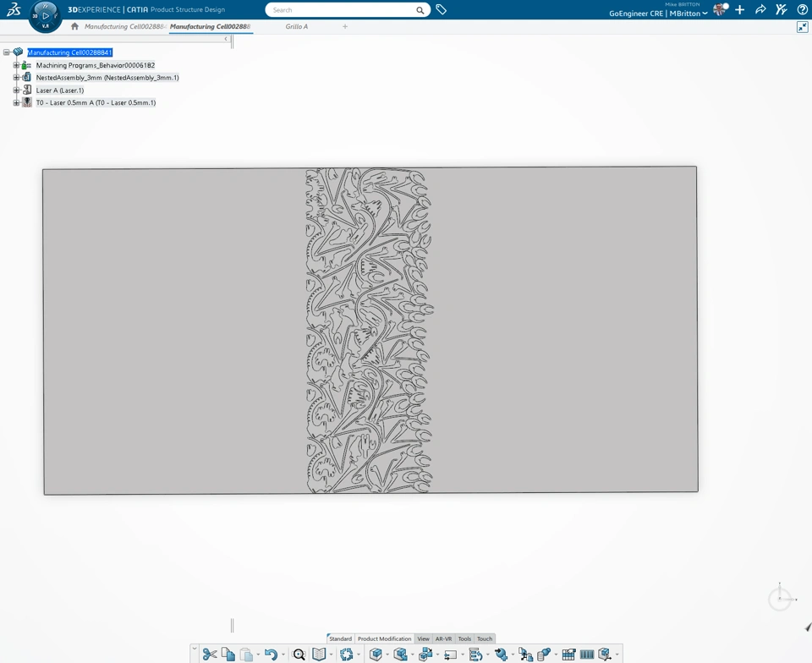The width and height of the screenshot is (812, 663).
Task: Open the GoEngineer CRE | MBritton credentials dropdown
Action: tap(658, 14)
